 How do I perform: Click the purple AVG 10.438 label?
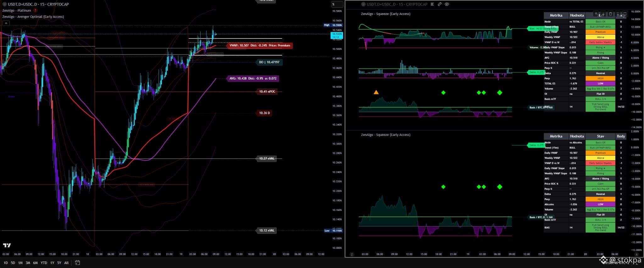[253, 79]
